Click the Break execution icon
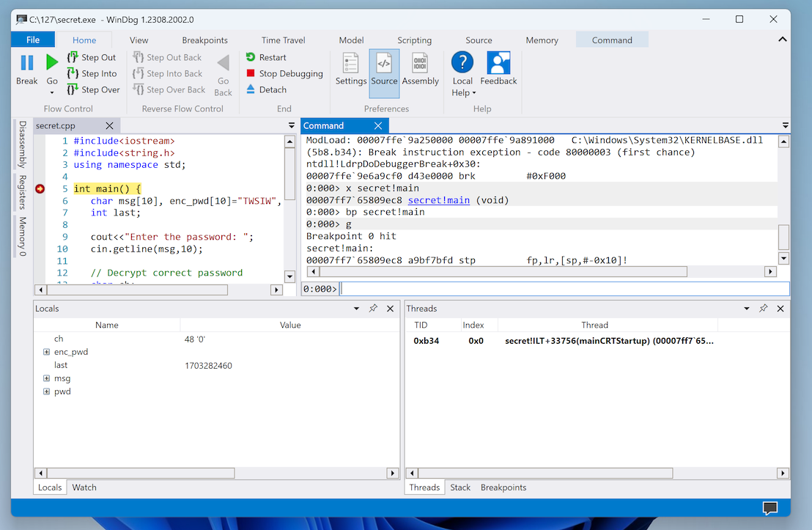The height and width of the screenshot is (530, 812). point(27,64)
